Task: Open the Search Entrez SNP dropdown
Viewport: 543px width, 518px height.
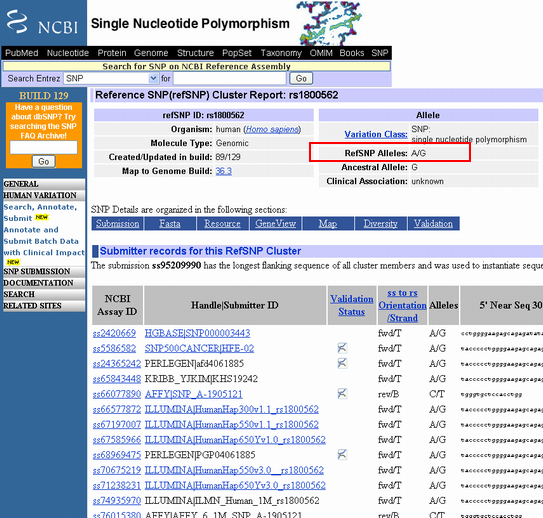Action: (x=111, y=79)
